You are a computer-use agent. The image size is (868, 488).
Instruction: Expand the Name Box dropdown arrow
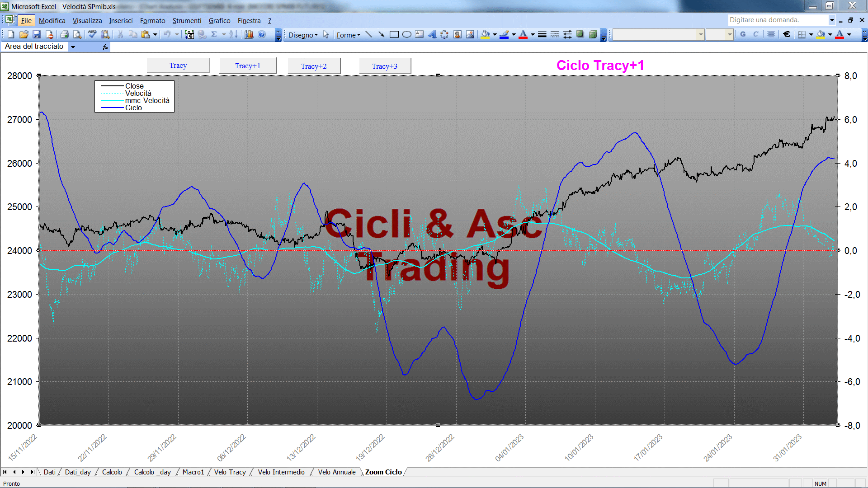coord(73,47)
